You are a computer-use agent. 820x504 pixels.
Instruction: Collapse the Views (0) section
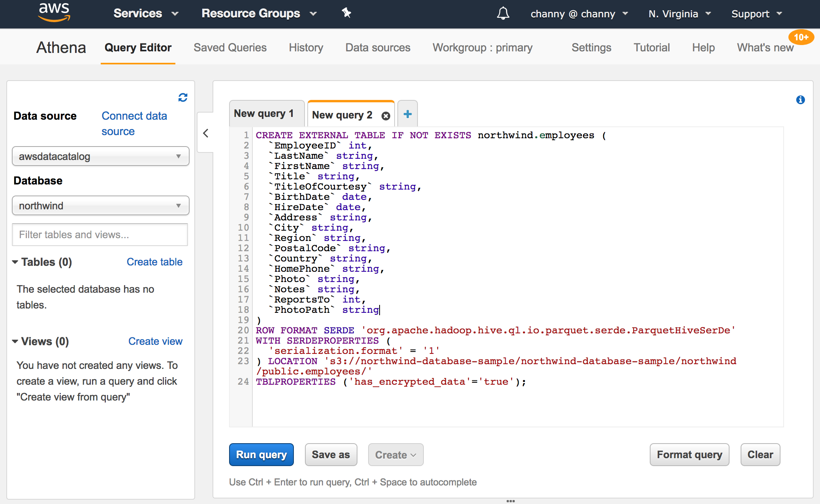(x=15, y=341)
